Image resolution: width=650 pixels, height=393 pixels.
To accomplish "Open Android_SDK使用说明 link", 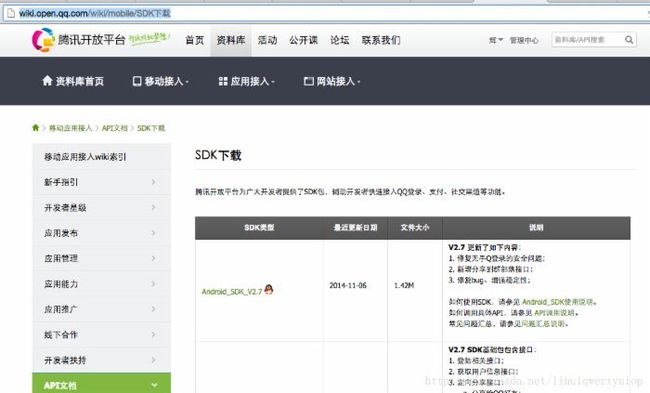I will pos(558,302).
